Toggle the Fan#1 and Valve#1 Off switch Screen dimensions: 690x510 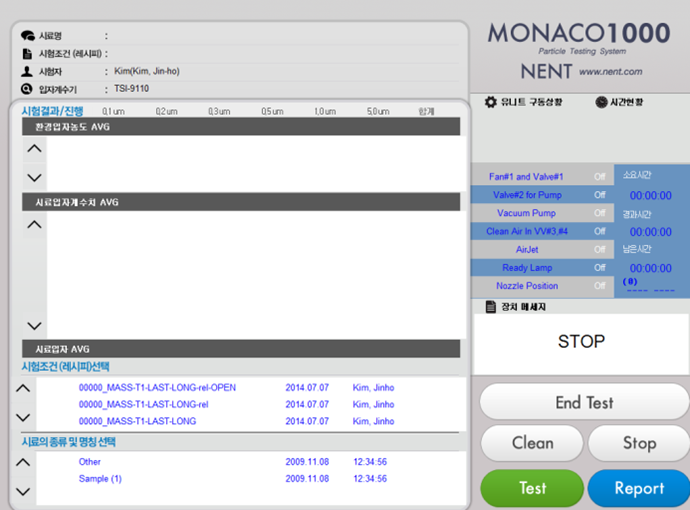[x=599, y=176]
